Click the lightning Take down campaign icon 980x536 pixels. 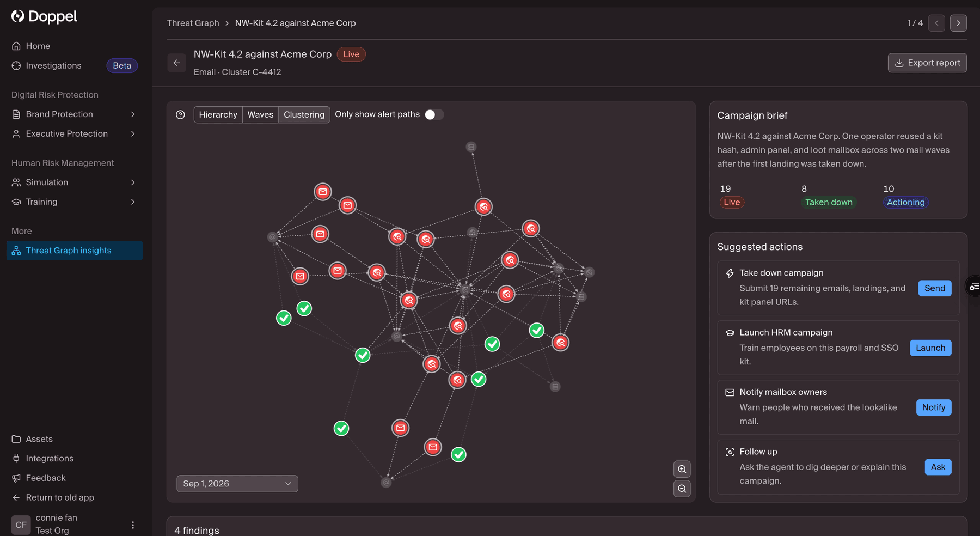pyautogui.click(x=730, y=273)
